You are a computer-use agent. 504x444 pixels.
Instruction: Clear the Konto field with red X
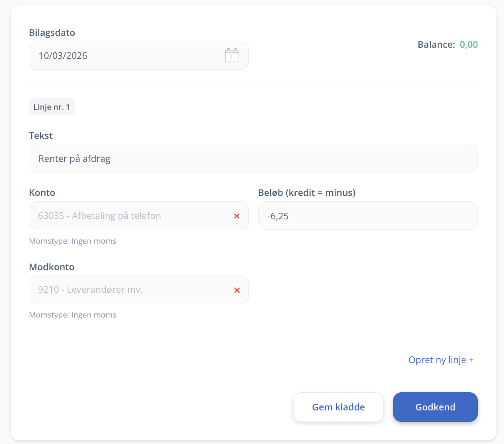tap(237, 216)
